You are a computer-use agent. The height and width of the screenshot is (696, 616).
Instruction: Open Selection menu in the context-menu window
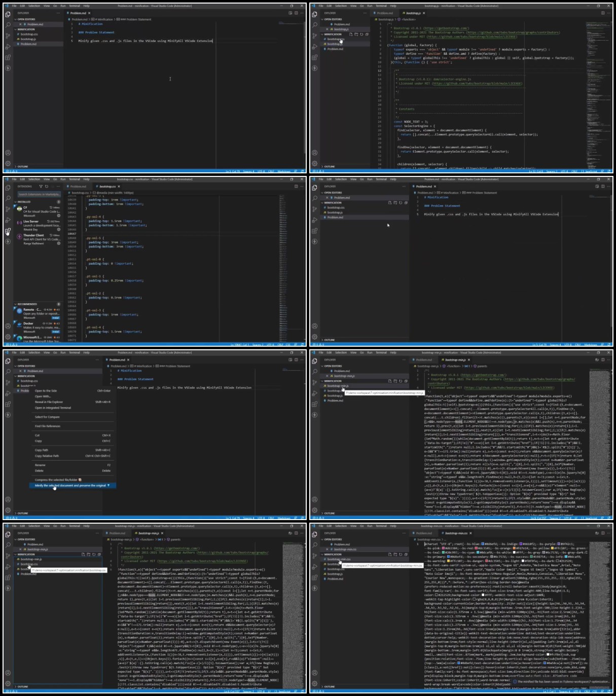pyautogui.click(x=34, y=352)
